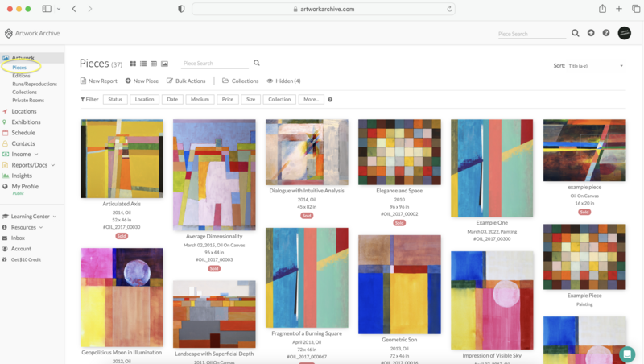Click into the Pieces search field
This screenshot has height=364, width=644.
[x=215, y=64]
